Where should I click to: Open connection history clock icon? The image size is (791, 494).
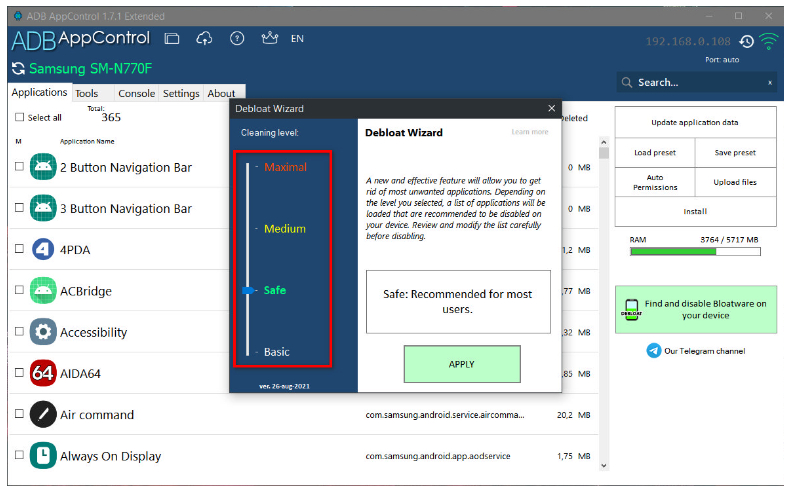point(746,42)
